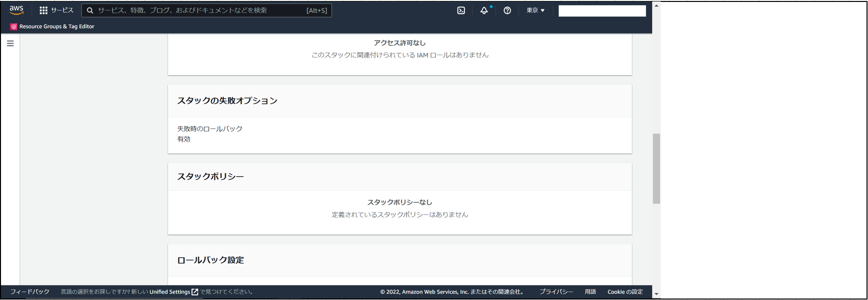This screenshot has width=868, height=300.
Task: Launch AWS CloudShell terminal icon
Action: click(x=461, y=10)
